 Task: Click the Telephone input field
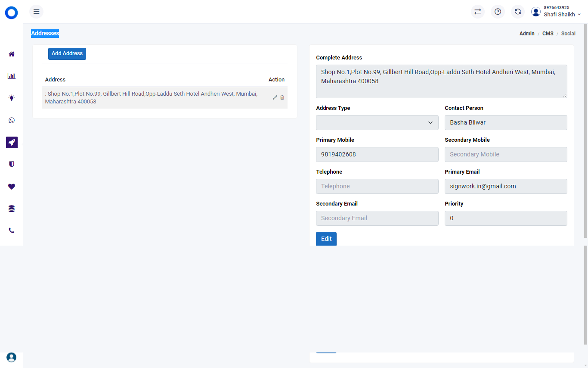click(x=377, y=186)
